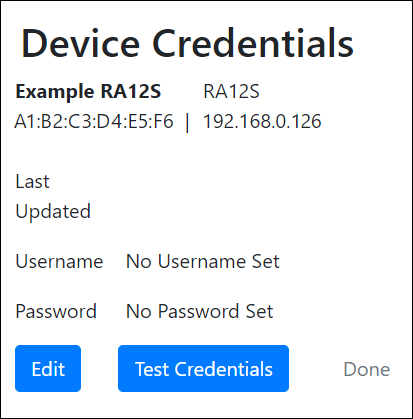413x419 pixels.
Task: Click the word Set after No Password
Action: pos(259,311)
